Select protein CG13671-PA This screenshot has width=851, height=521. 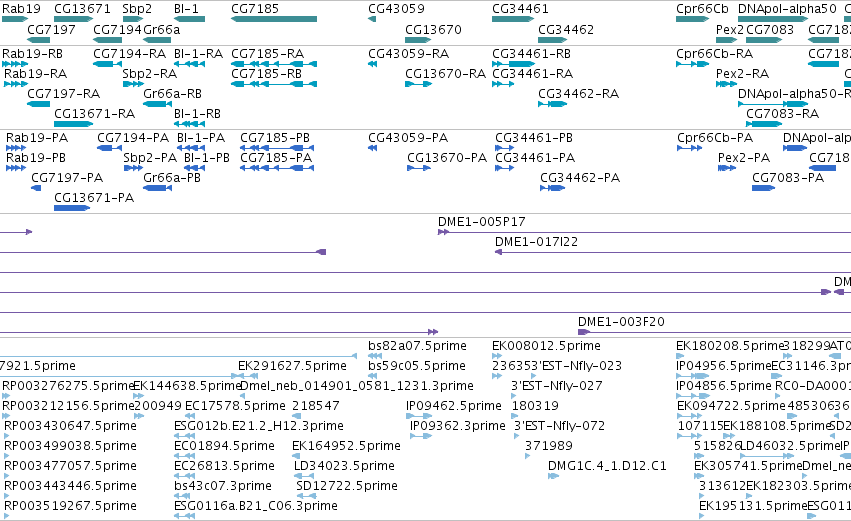point(93,198)
